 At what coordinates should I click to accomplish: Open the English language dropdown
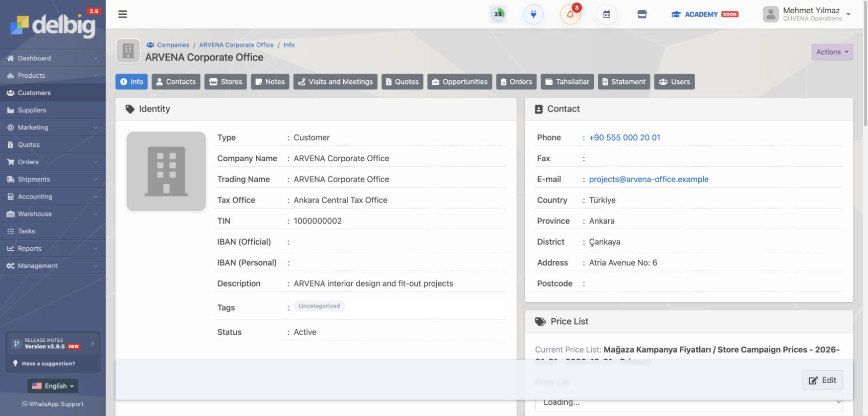tap(53, 386)
